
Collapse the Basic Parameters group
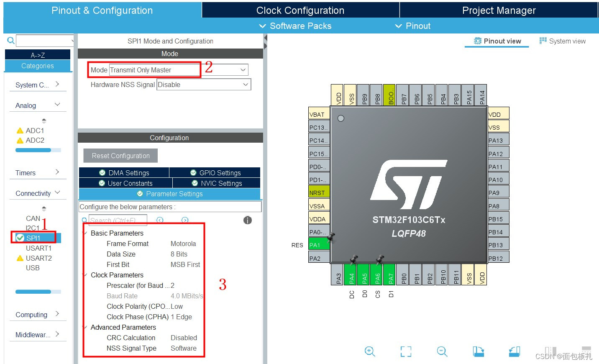coord(85,233)
